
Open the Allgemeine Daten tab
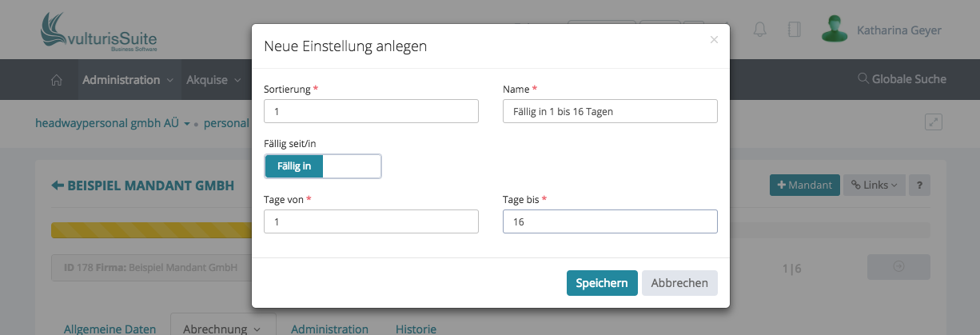click(x=110, y=329)
